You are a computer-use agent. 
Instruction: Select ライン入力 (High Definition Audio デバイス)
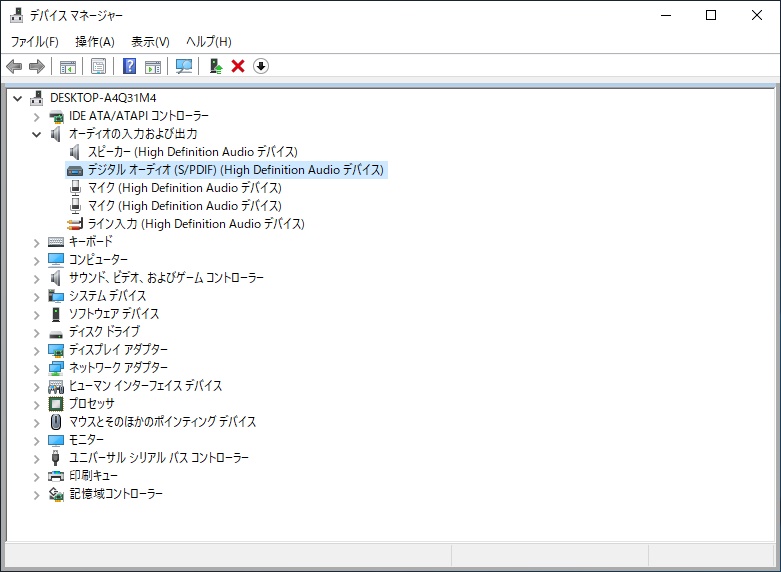(196, 224)
